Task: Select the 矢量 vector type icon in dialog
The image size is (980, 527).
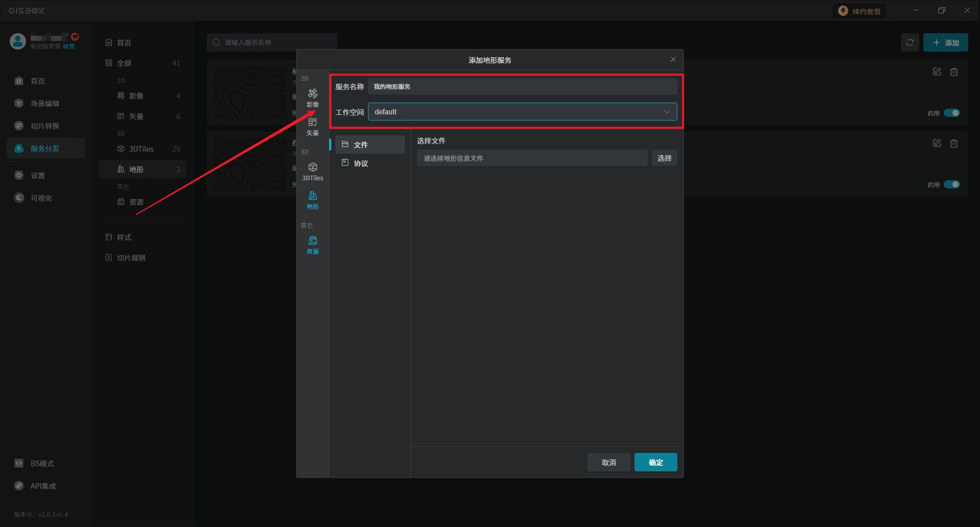Action: pyautogui.click(x=312, y=126)
